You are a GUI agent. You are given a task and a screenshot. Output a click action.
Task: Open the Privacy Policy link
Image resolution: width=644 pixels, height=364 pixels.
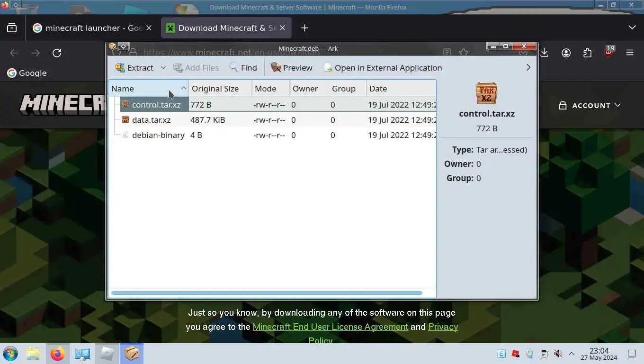pos(443,327)
